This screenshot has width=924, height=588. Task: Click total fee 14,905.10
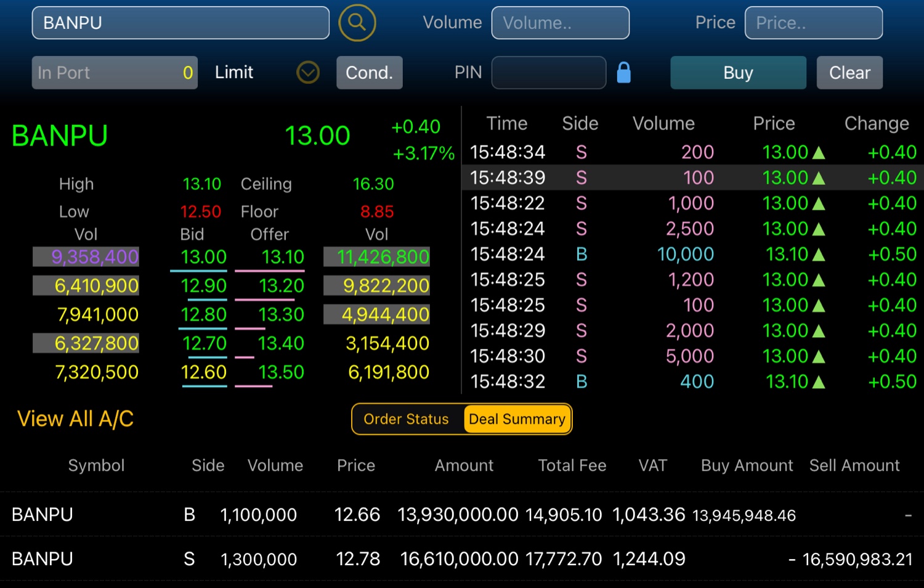tap(564, 515)
